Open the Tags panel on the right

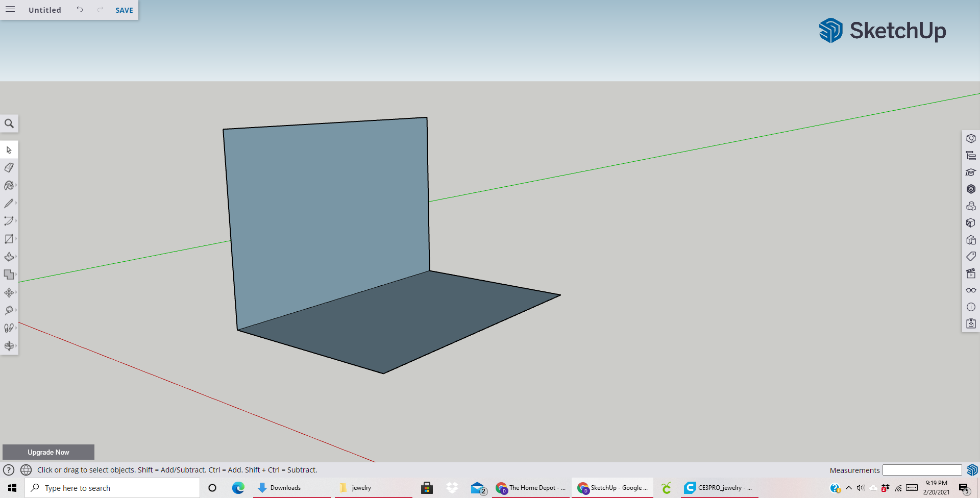coord(971,256)
